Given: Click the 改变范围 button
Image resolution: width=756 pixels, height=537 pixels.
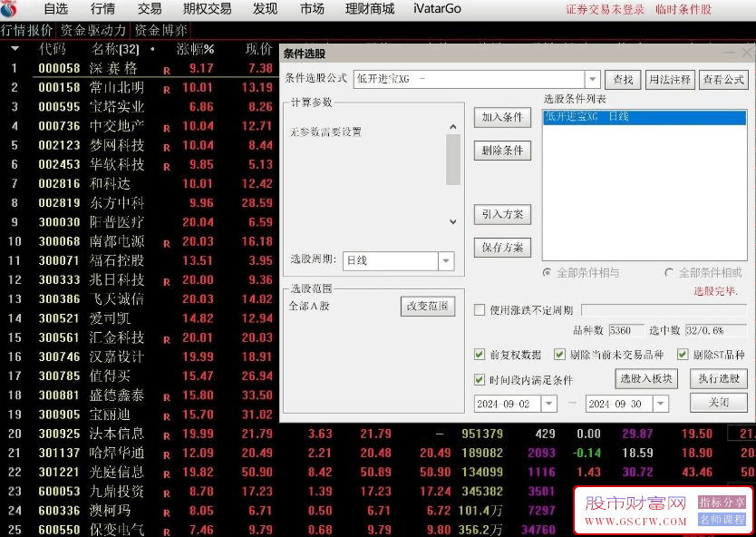Looking at the screenshot, I should (x=428, y=306).
